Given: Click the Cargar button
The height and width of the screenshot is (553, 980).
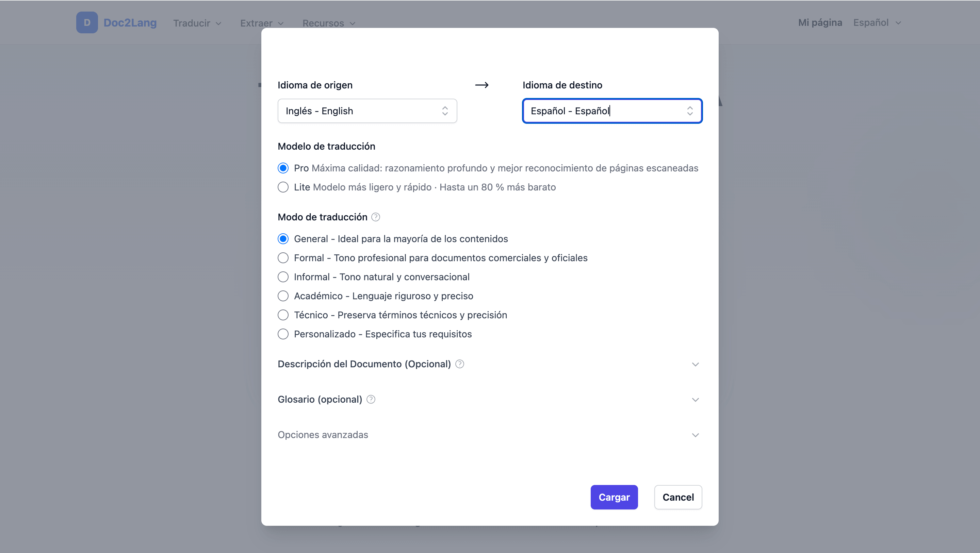Looking at the screenshot, I should tap(614, 497).
